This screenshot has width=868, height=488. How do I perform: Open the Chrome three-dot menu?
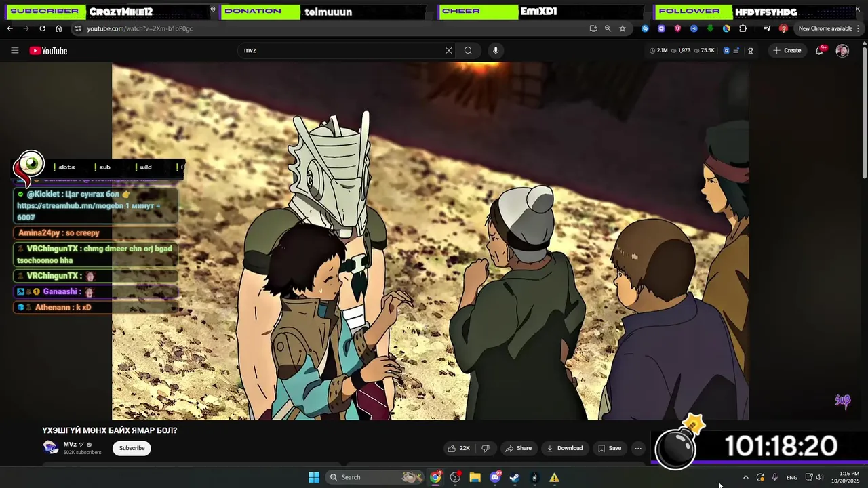tap(859, 28)
